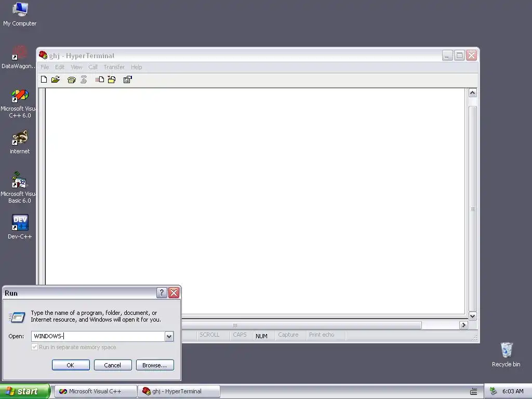Click the horizontal scrollbar right arrow in HyperTerminal

click(463, 325)
